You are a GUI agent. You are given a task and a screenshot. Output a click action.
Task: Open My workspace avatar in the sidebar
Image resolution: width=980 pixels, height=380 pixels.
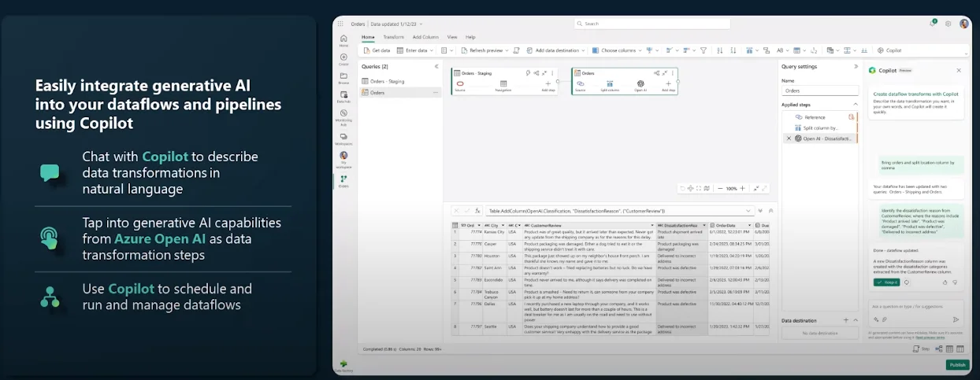click(x=343, y=156)
